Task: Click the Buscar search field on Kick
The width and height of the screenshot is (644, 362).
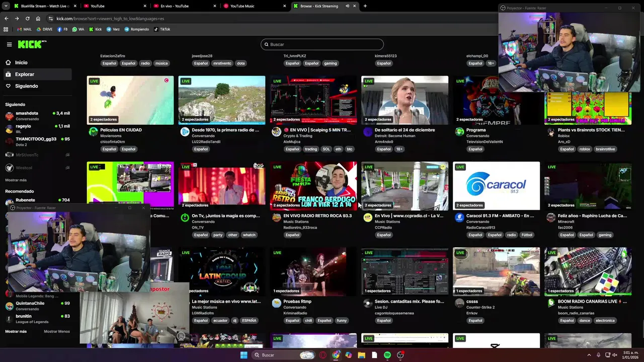Action: point(322,44)
